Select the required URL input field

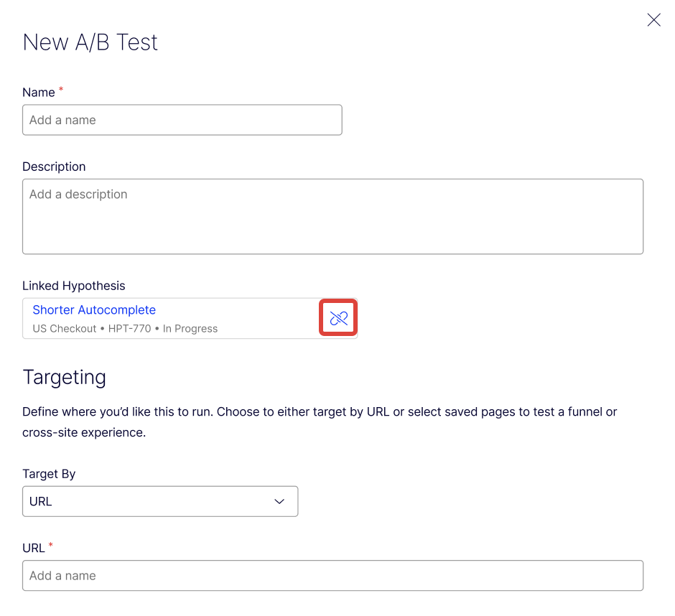click(332, 576)
